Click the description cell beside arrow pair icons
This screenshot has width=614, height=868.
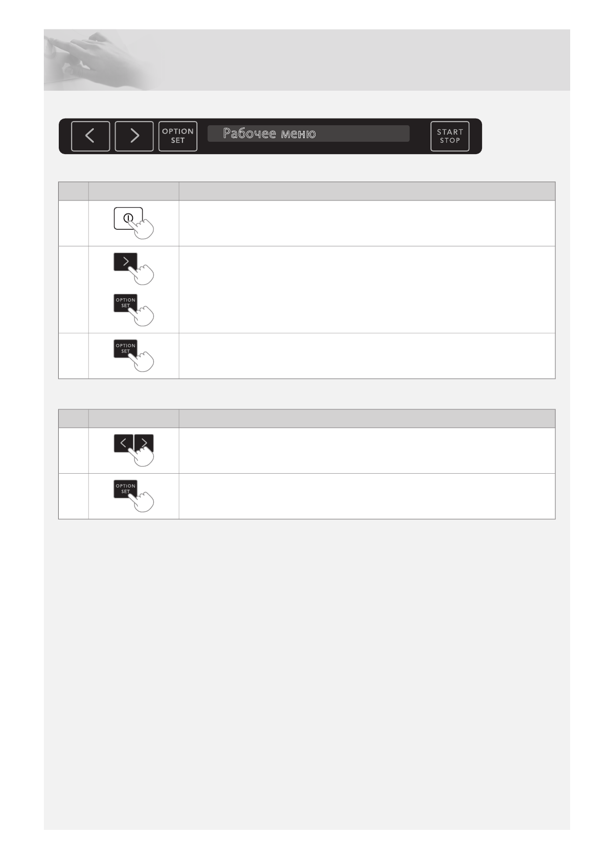coord(367,450)
